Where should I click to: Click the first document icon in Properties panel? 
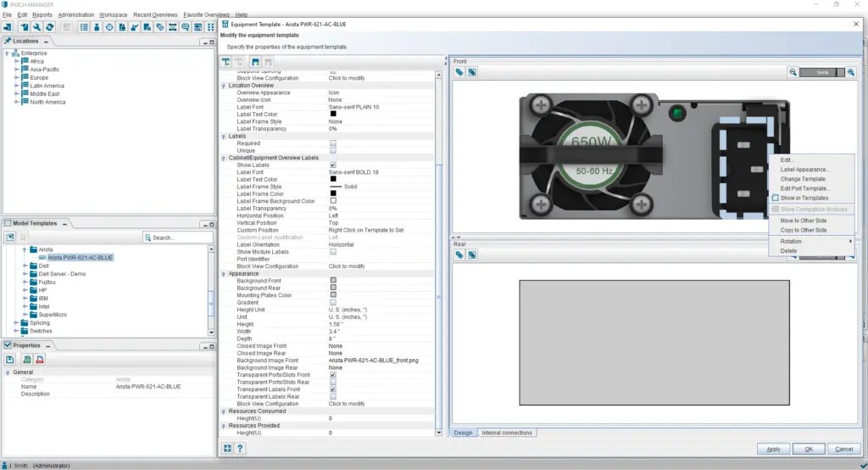(10, 359)
